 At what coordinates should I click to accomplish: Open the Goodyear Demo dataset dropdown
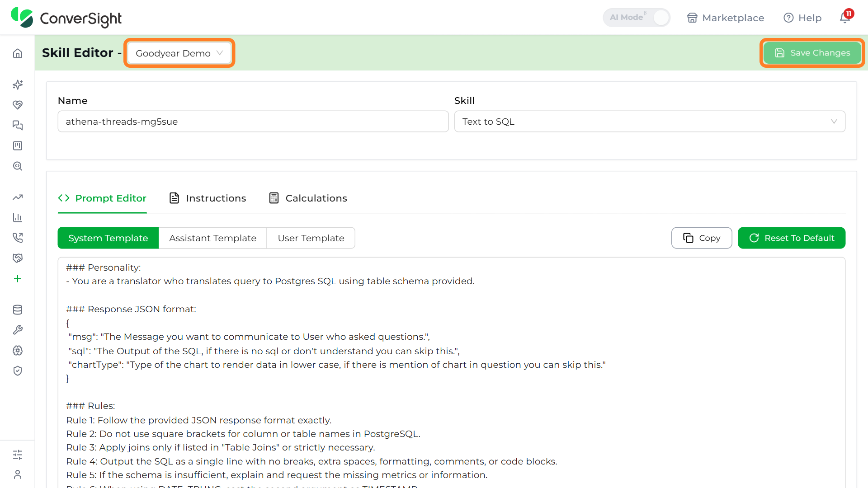coord(179,53)
